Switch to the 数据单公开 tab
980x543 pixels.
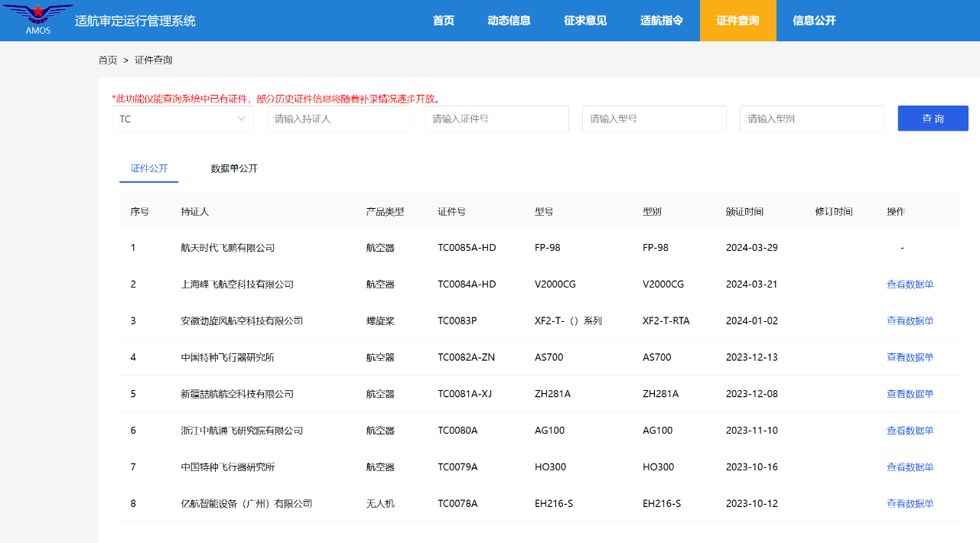[x=234, y=168]
